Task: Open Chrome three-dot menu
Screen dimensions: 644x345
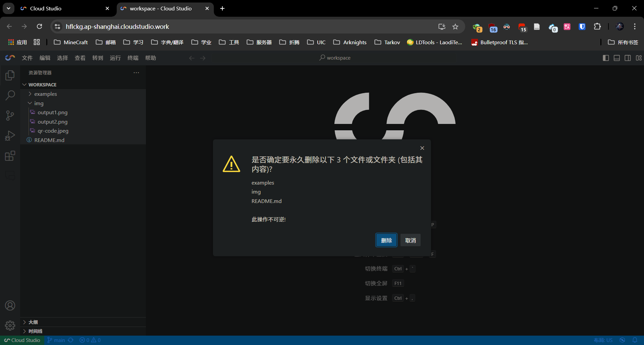Action: click(x=635, y=26)
